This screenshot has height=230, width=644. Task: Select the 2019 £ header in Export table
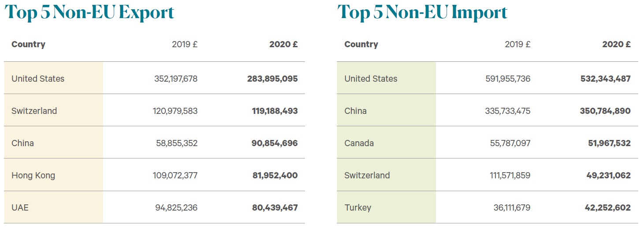[185, 44]
